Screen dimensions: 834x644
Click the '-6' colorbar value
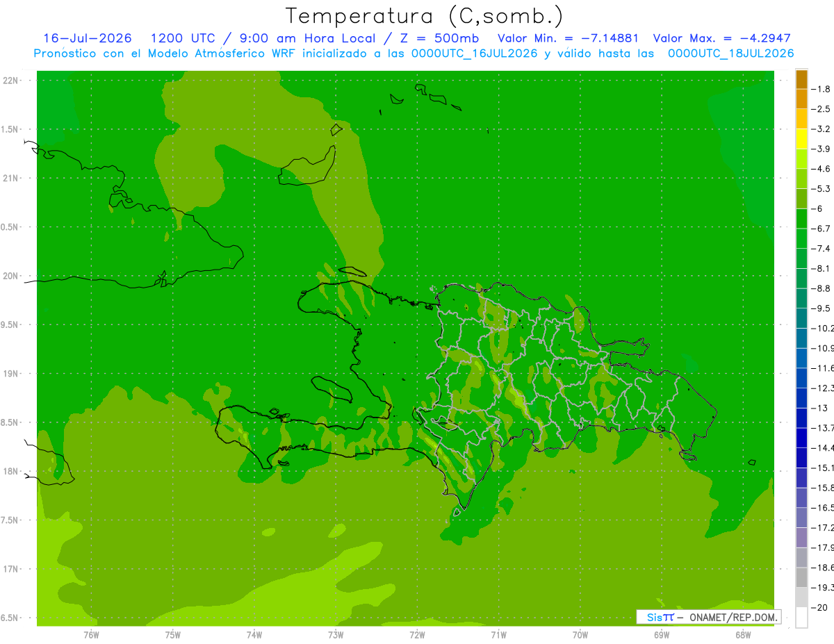click(x=817, y=209)
